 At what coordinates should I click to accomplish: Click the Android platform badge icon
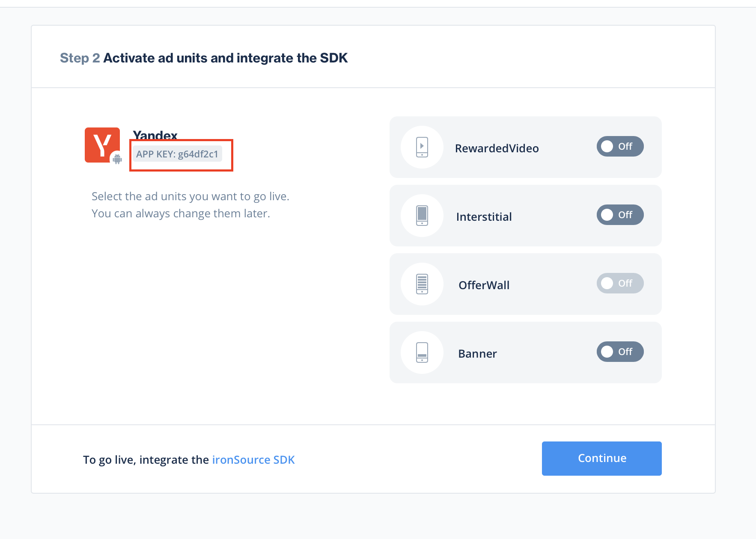pos(117,159)
